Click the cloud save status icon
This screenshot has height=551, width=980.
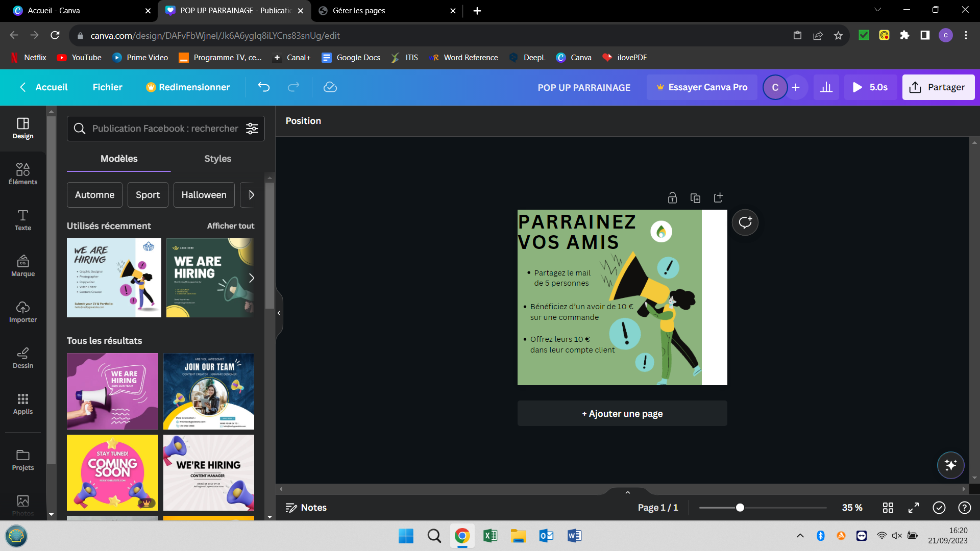pyautogui.click(x=330, y=87)
